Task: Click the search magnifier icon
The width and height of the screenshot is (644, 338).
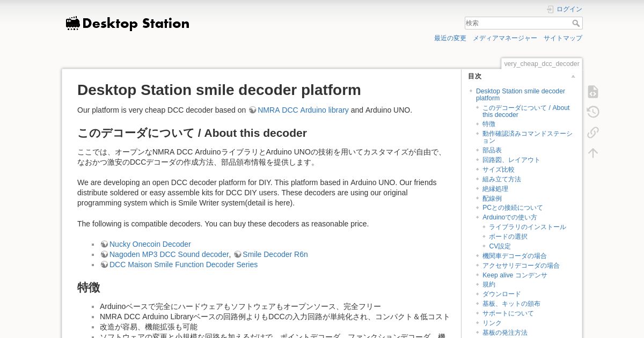Action: tap(576, 23)
